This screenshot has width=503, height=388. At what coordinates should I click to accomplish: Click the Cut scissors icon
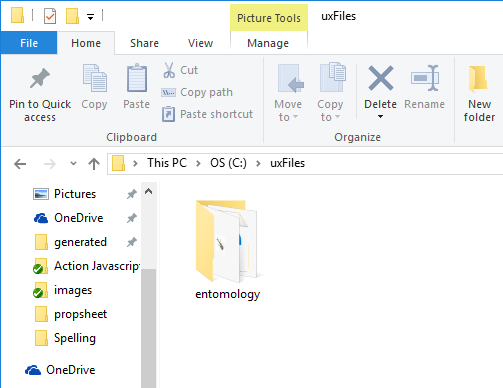169,70
